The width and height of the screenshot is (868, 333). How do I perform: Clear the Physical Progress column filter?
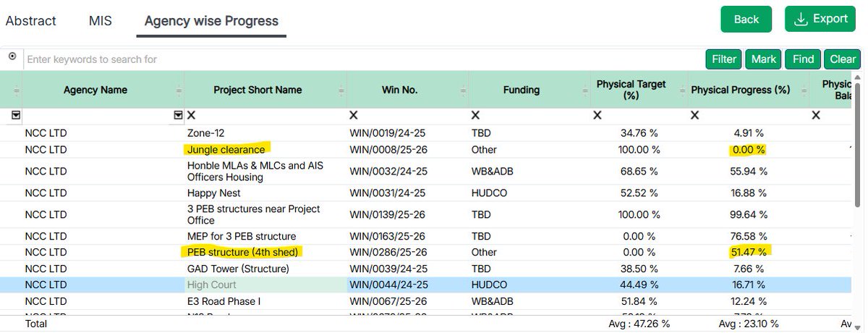[x=694, y=115]
